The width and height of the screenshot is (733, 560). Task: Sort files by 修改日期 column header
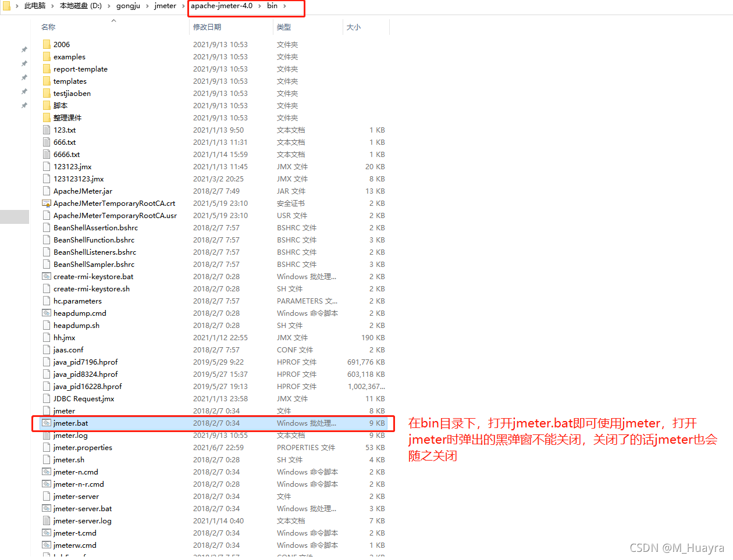coord(207,27)
